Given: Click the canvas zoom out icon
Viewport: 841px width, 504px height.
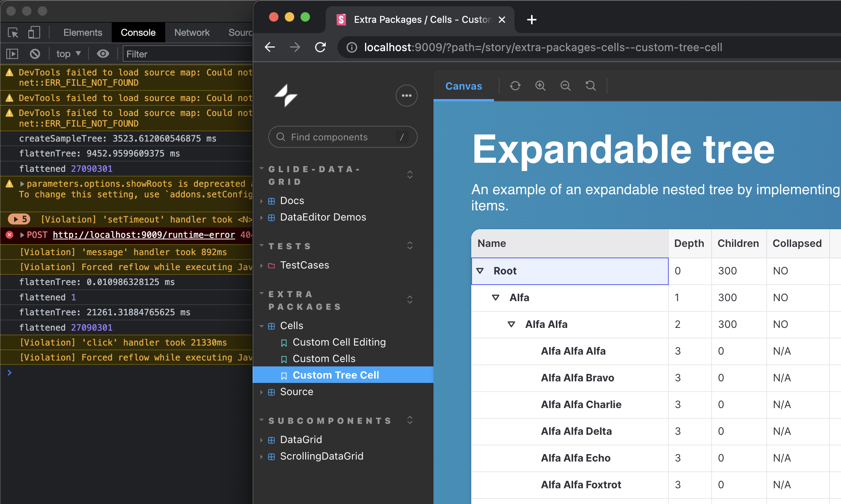Looking at the screenshot, I should [565, 86].
